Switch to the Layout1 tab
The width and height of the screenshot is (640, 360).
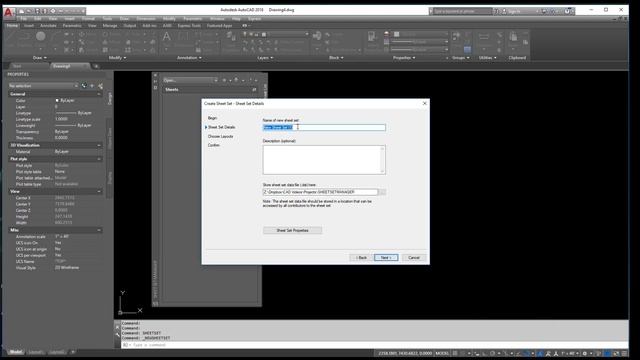[36, 352]
